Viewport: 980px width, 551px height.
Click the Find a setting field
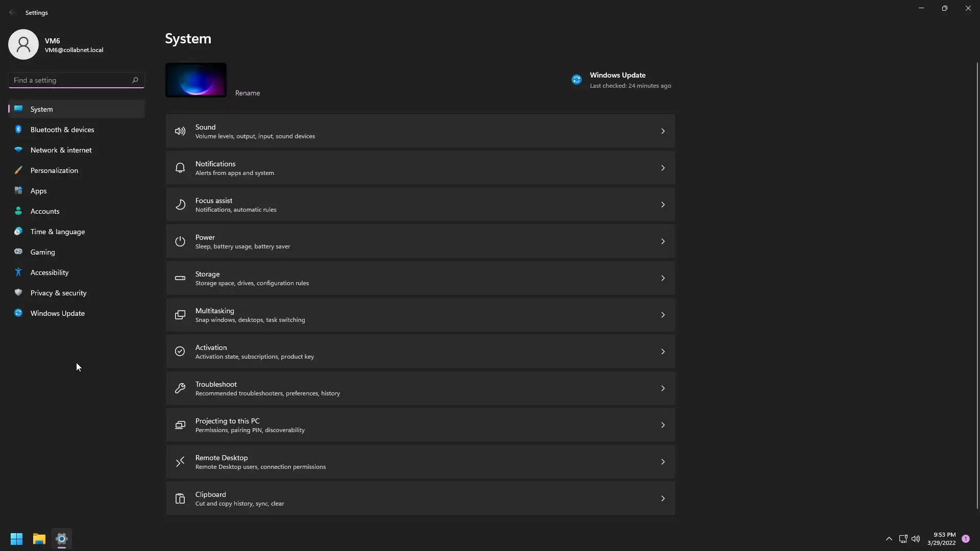[x=69, y=80]
